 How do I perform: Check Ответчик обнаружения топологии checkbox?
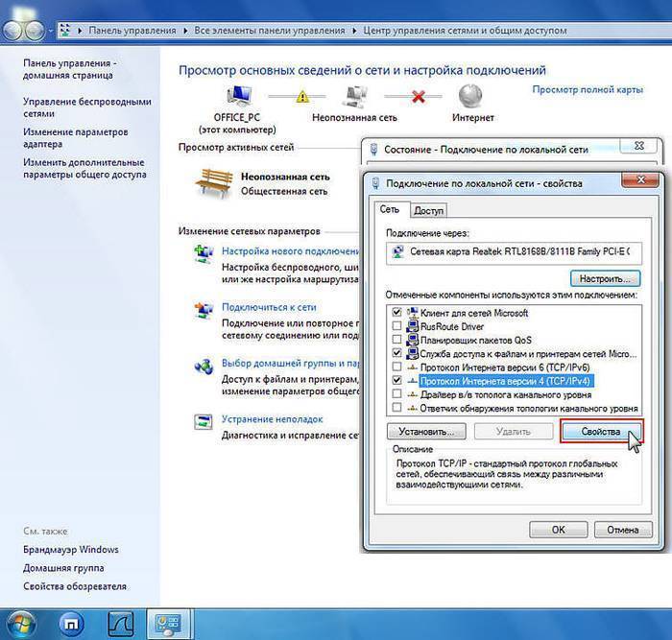click(396, 408)
